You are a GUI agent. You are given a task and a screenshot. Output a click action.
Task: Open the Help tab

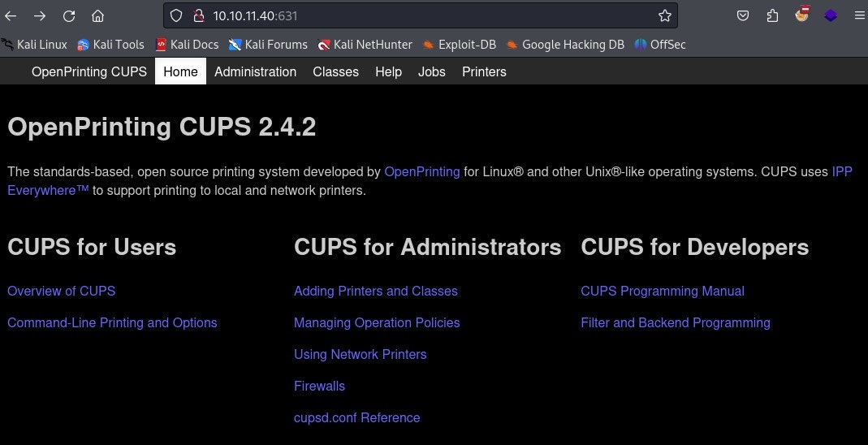[x=388, y=71]
